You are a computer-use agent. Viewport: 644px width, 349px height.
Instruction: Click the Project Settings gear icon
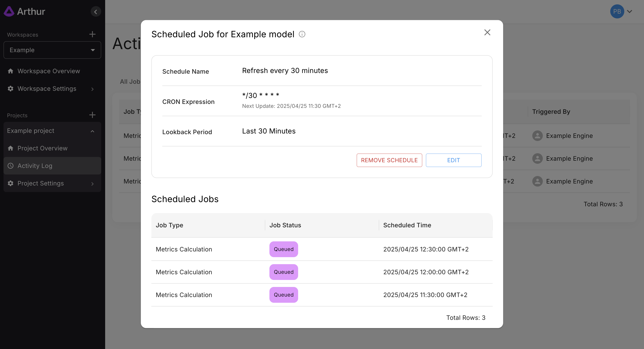(11, 183)
